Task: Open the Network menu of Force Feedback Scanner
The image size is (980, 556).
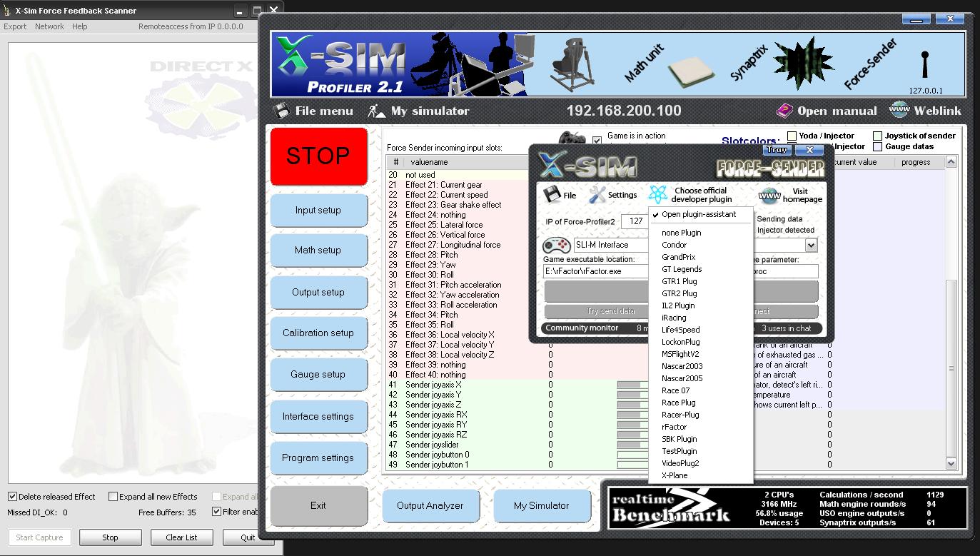Action: pyautogui.click(x=49, y=26)
